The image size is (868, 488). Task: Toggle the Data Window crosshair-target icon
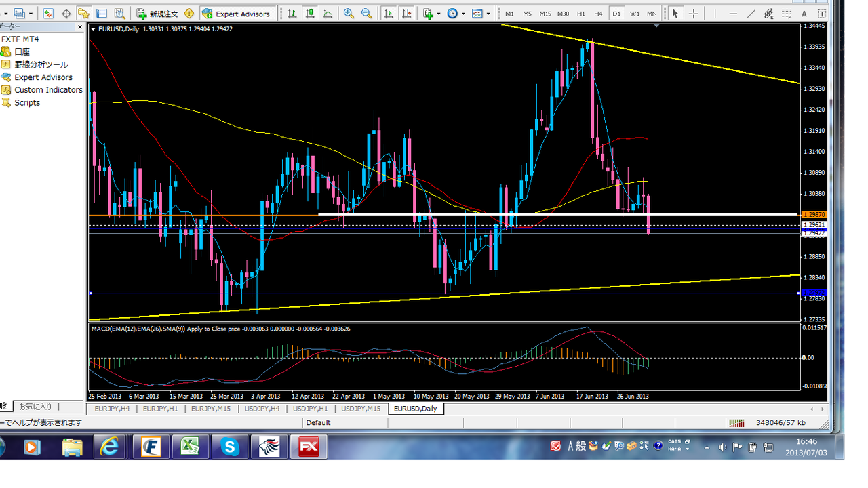[x=66, y=14]
